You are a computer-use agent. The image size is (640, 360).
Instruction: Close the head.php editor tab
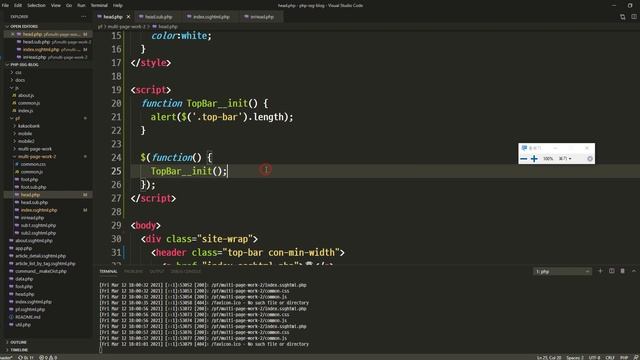click(x=128, y=17)
